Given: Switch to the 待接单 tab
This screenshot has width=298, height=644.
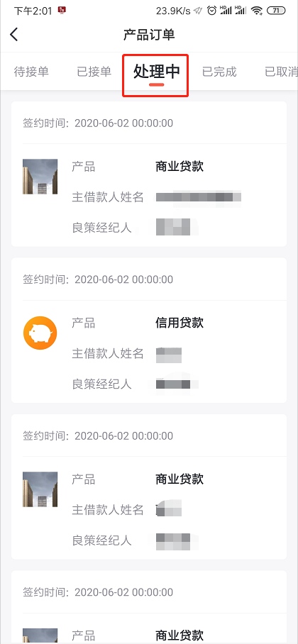Looking at the screenshot, I should 31,72.
